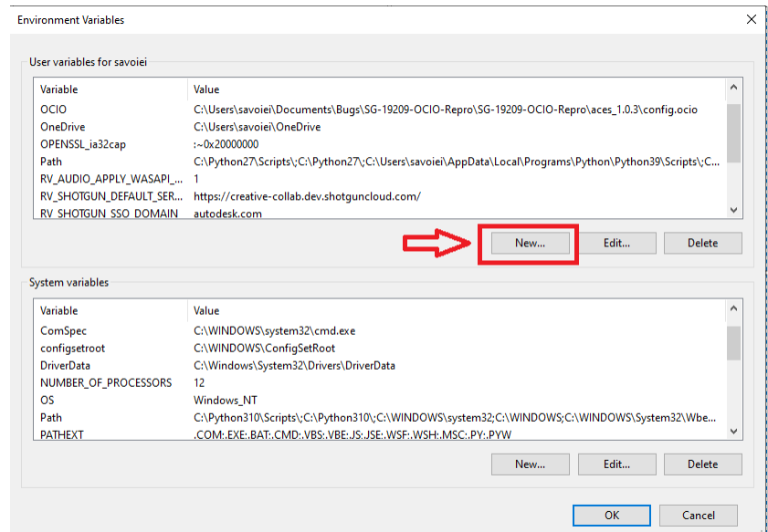Select the OneDrive variable
Screen dimensions: 768x532
coord(110,127)
